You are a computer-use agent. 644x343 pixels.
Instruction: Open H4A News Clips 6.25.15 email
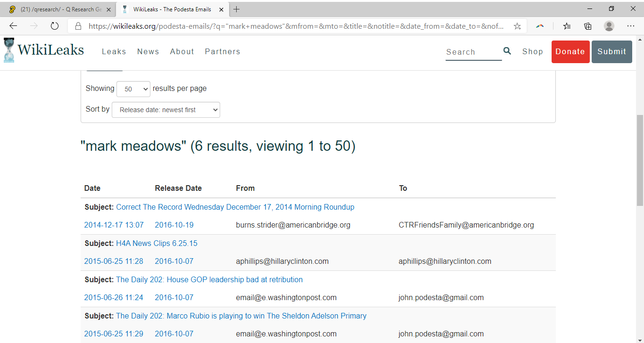pyautogui.click(x=157, y=244)
